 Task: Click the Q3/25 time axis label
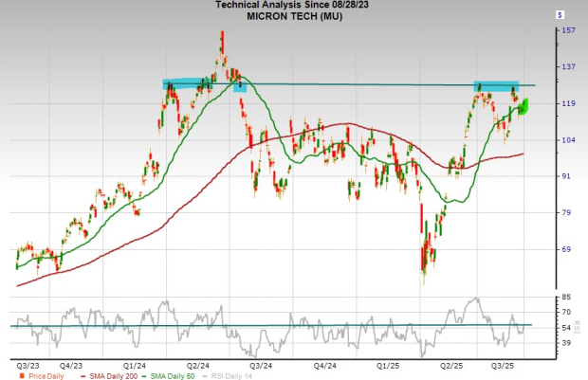click(x=503, y=366)
